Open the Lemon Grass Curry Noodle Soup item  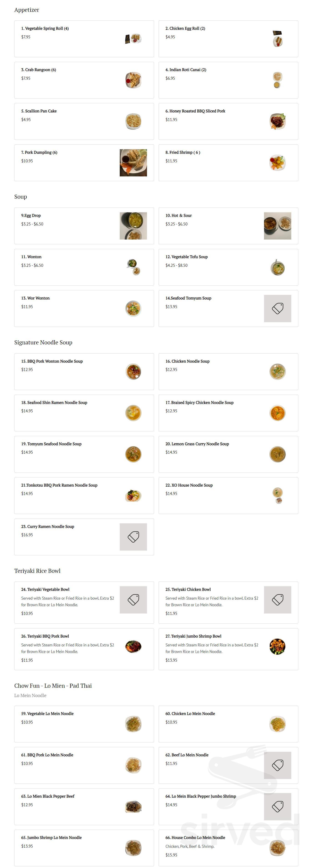(x=197, y=444)
